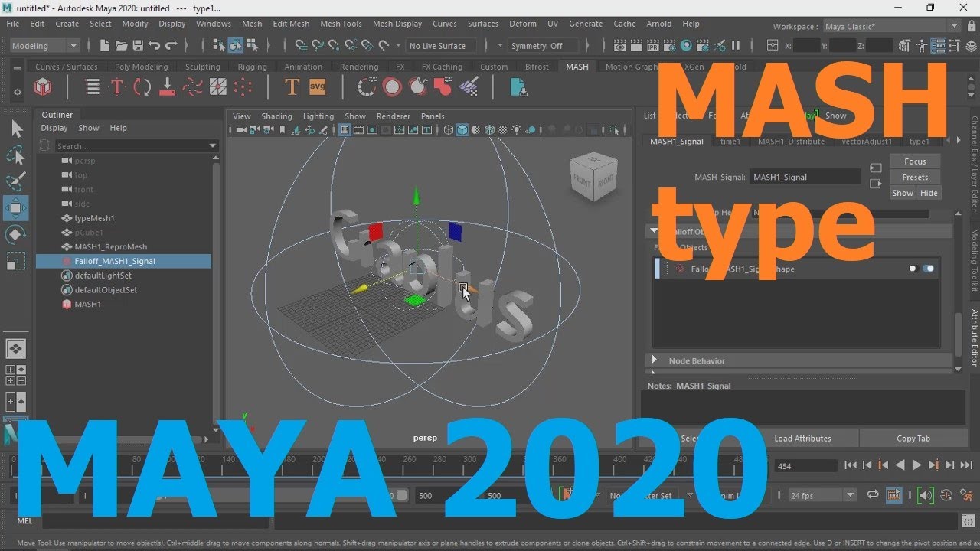
Task: Click the Load Attributes button
Action: click(x=802, y=439)
